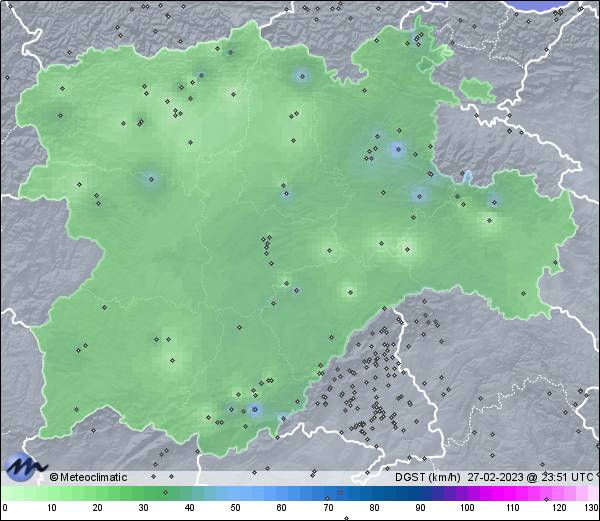
Task: Click the dense station cluster southeast of region
Action: coord(375,380)
